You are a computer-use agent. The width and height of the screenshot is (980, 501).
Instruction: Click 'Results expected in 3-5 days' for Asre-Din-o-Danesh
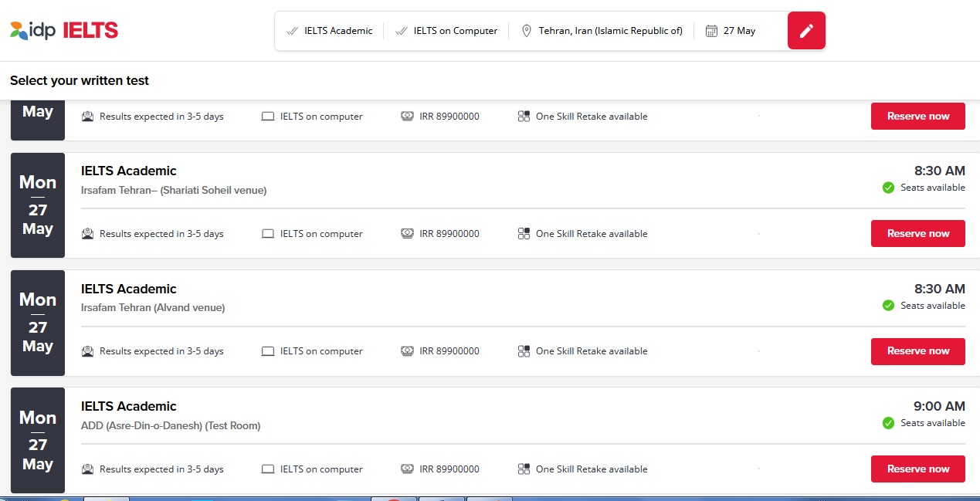[161, 469]
